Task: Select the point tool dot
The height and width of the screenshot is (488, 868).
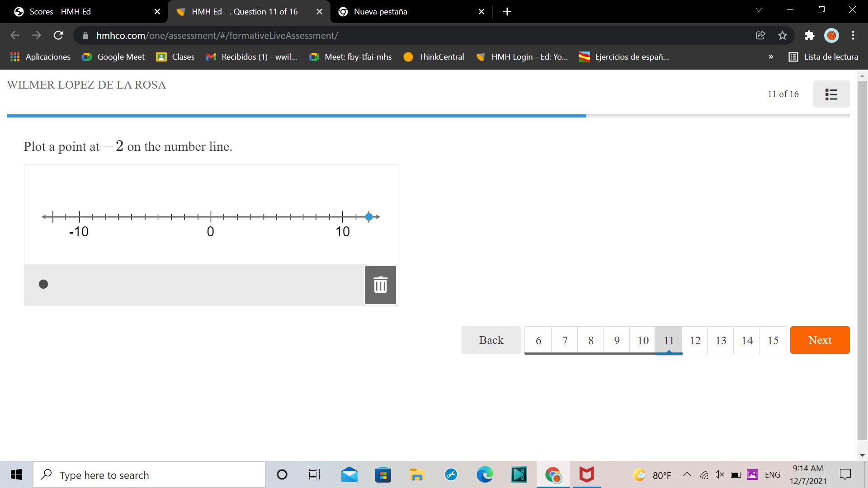Action: [x=43, y=284]
